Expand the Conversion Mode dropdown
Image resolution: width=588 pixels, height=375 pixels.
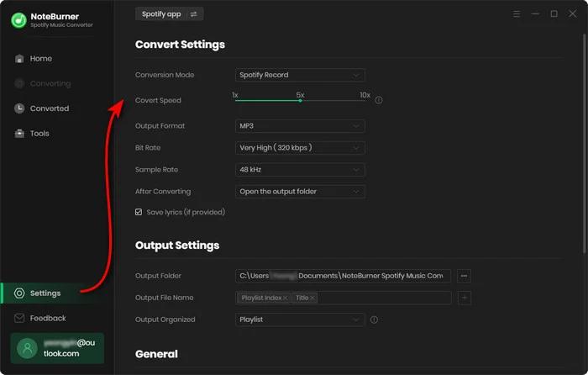point(300,75)
